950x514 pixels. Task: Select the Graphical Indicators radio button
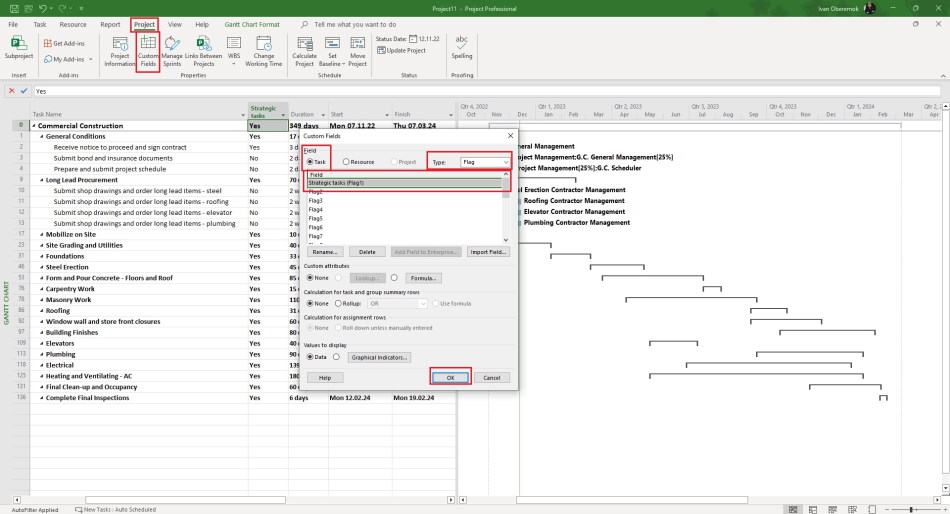click(336, 357)
